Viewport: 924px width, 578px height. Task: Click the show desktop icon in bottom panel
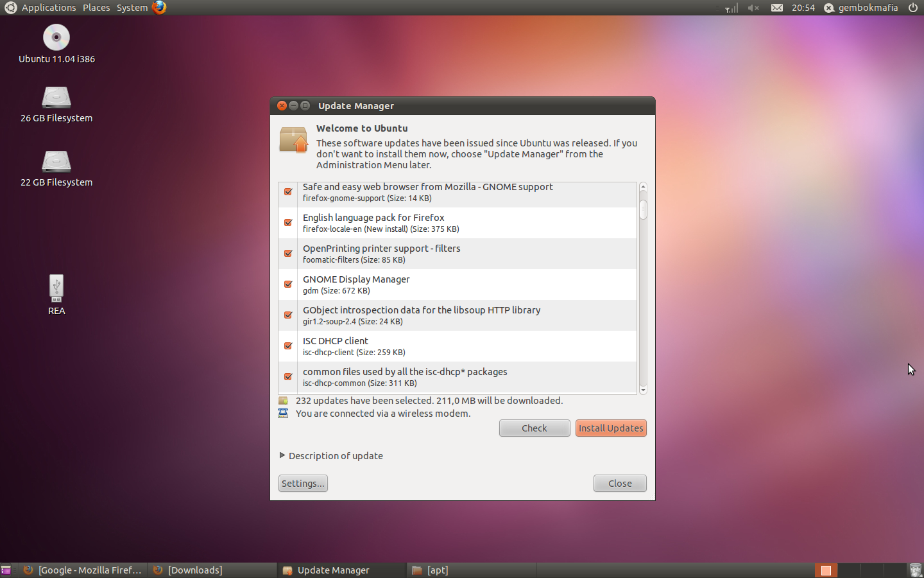[x=6, y=570]
